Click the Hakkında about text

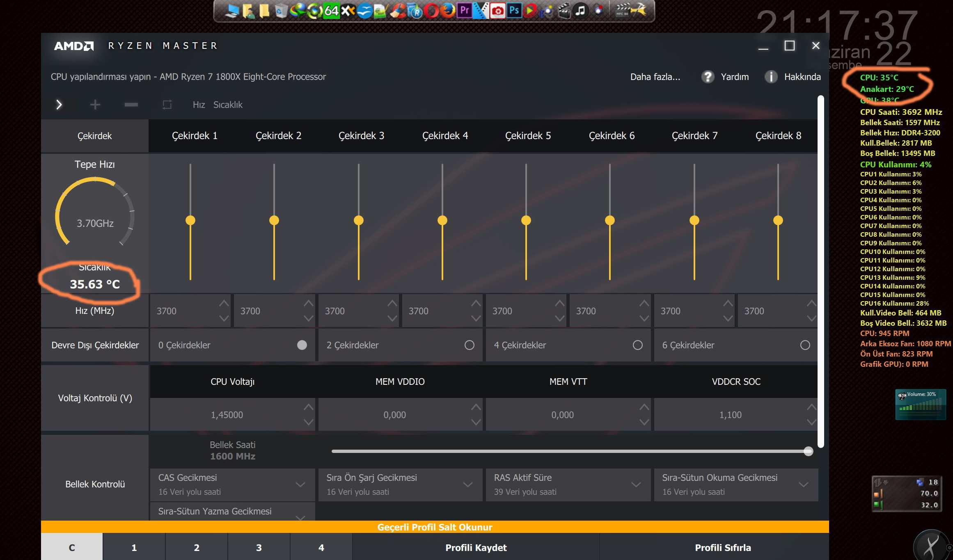[802, 77]
